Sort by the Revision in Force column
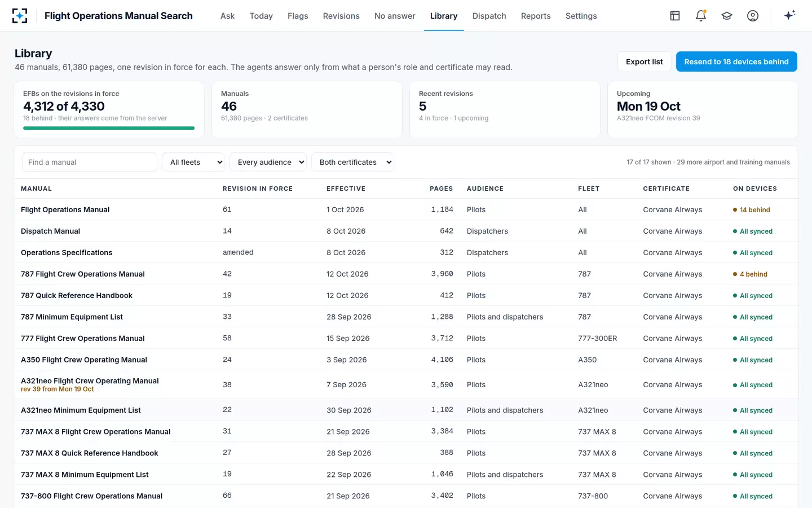 258,189
